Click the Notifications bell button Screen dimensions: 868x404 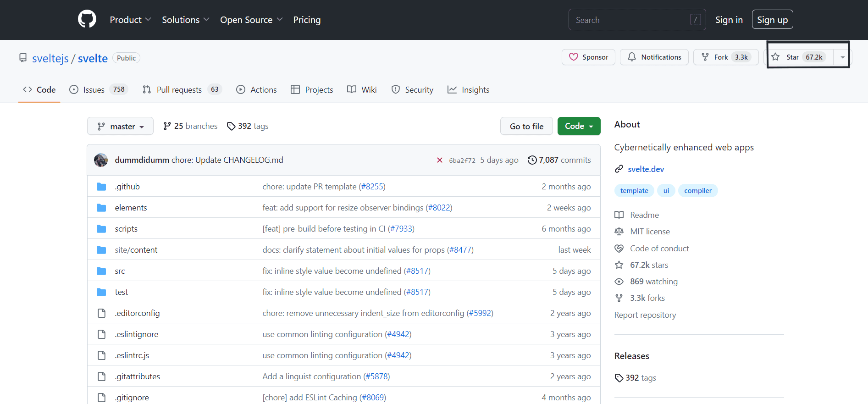pyautogui.click(x=654, y=57)
